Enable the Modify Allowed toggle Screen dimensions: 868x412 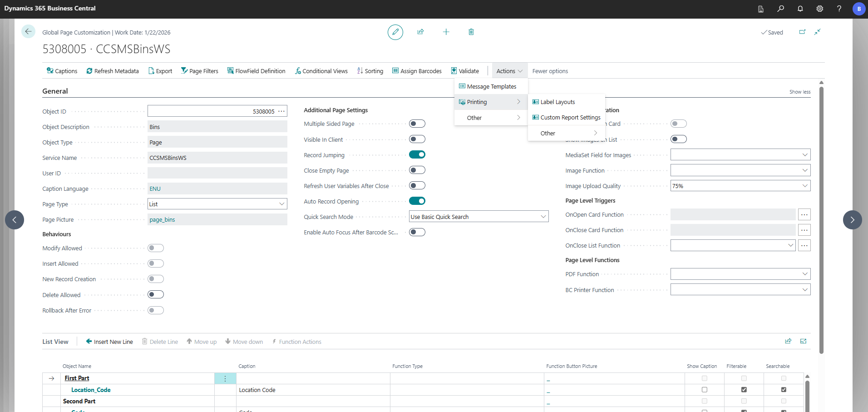[156, 248]
